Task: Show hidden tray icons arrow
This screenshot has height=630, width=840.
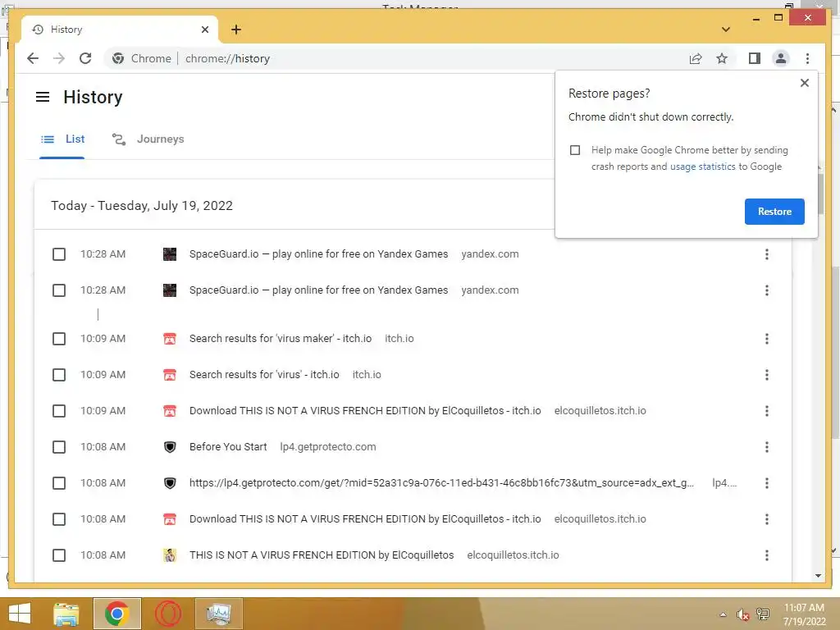Action: [x=724, y=614]
